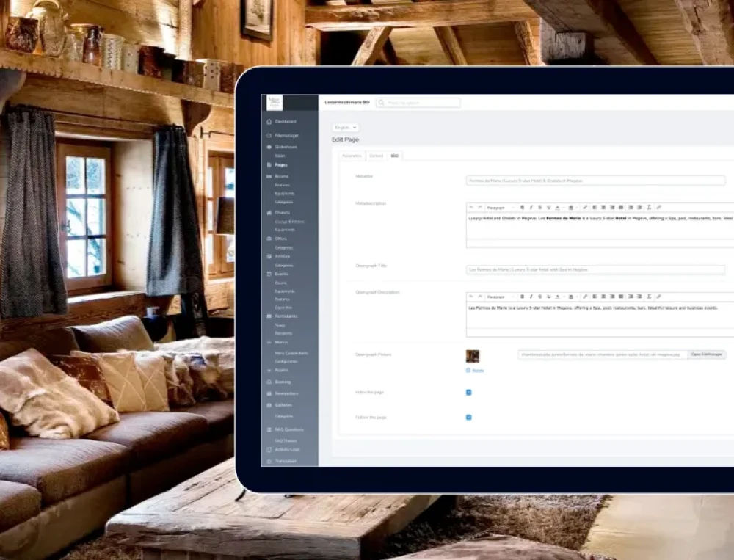Click Italic in the Opengraph Description editor toolbar
The width and height of the screenshot is (734, 560).
(531, 297)
